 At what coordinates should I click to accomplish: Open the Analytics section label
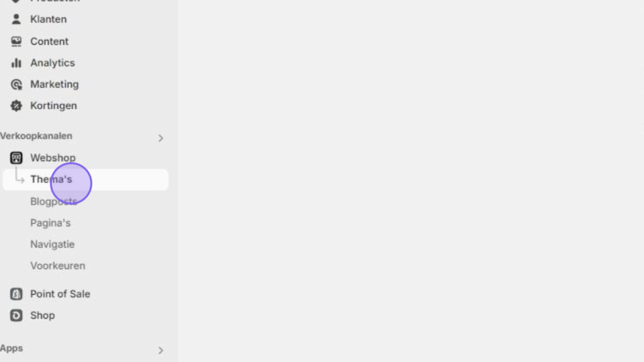[52, 63]
